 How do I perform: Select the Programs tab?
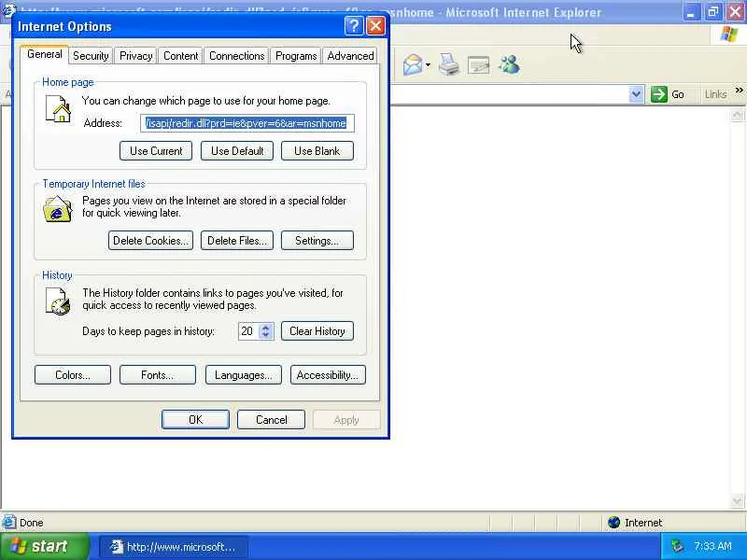pos(296,56)
